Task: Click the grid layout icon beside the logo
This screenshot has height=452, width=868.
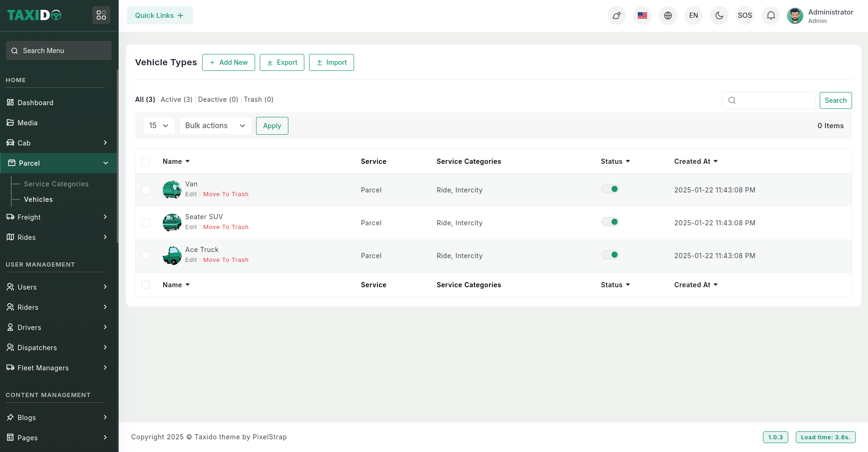Action: pyautogui.click(x=101, y=15)
